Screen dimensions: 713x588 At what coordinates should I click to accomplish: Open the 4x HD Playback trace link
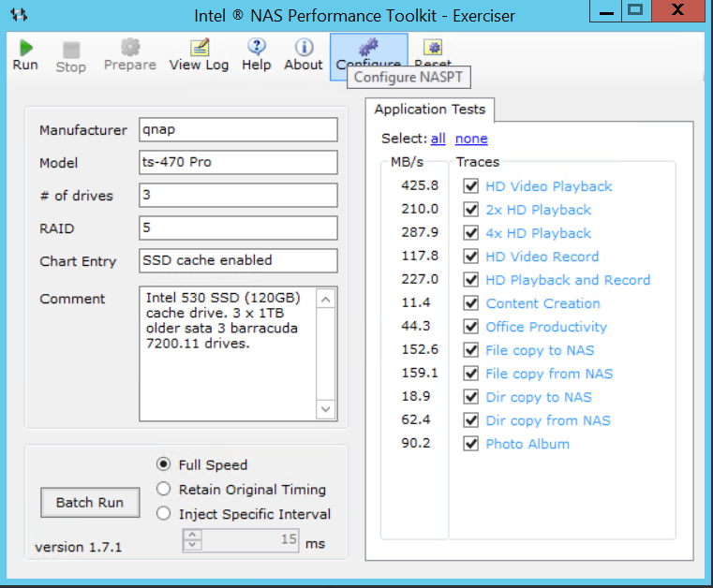539,233
